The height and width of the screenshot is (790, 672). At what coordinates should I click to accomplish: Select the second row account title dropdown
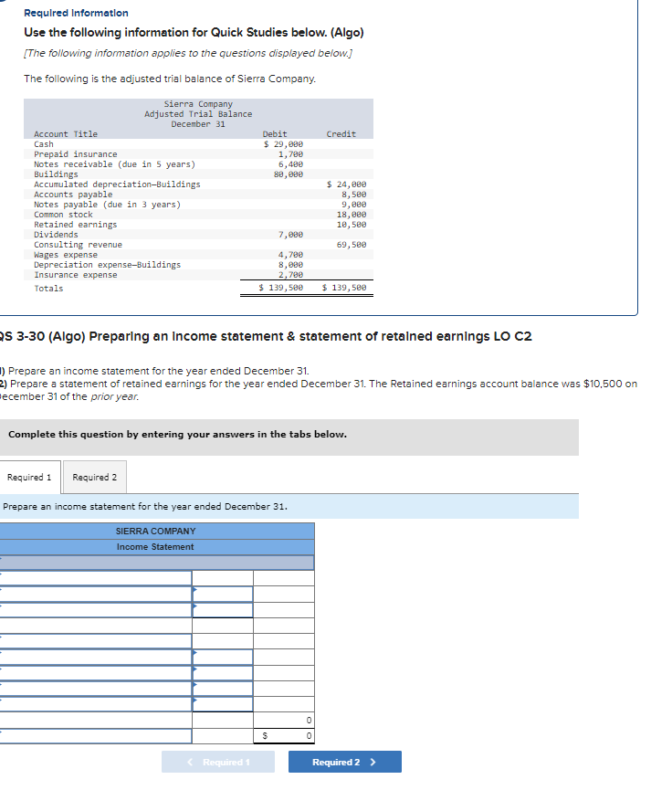[x=96, y=594]
